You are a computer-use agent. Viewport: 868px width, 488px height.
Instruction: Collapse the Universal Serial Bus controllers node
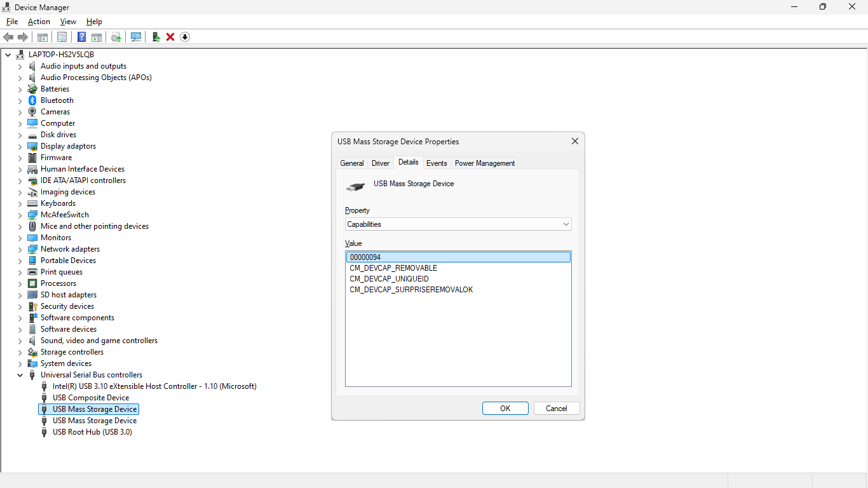coord(20,375)
